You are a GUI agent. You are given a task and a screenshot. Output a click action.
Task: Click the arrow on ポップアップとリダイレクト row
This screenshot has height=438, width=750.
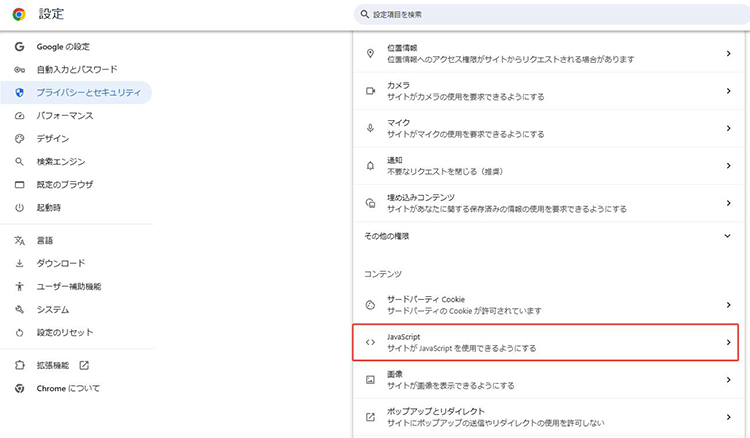point(728,417)
